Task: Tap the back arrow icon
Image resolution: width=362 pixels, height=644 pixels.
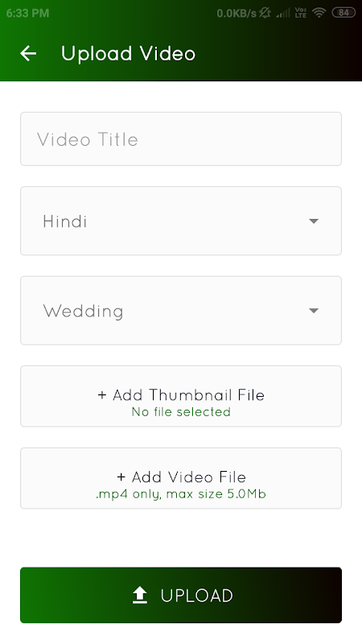Action: pos(28,53)
